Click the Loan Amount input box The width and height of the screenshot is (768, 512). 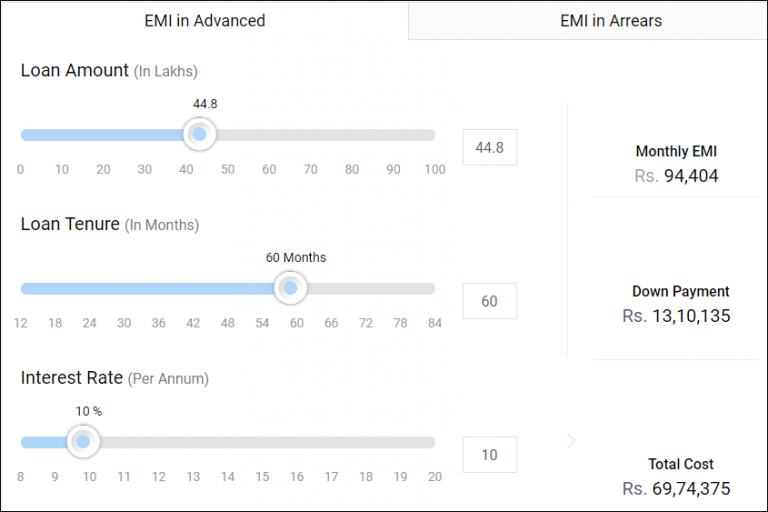(489, 147)
